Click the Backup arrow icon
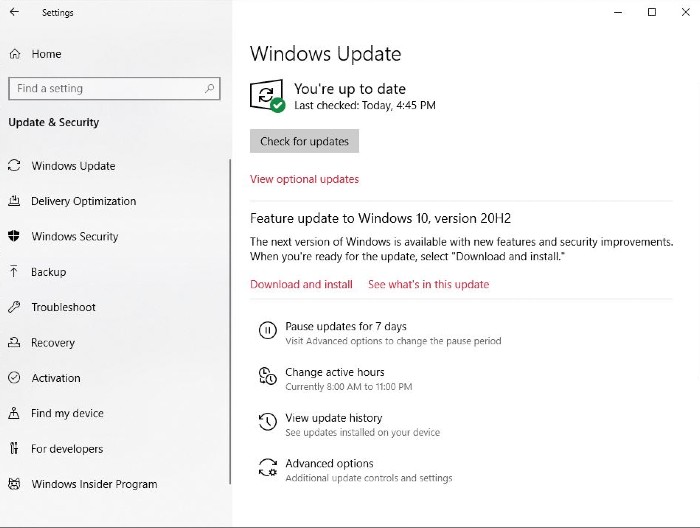Viewport: 700px width, 528px height. [14, 271]
